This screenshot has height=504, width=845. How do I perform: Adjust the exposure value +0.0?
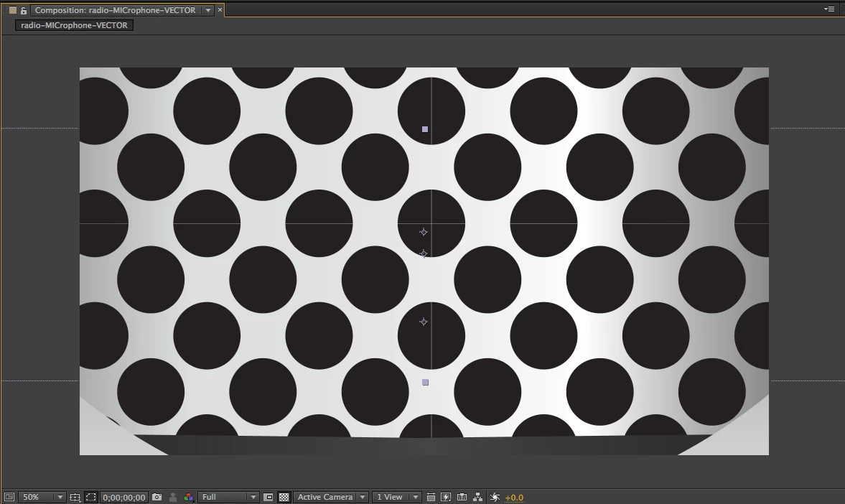coord(514,498)
